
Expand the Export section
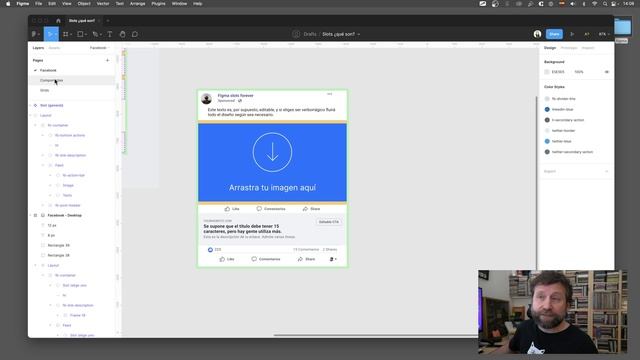coord(607,171)
